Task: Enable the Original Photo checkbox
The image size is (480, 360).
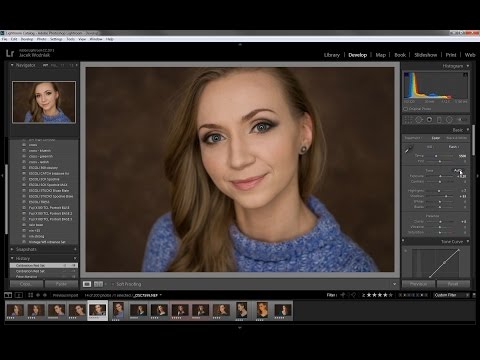Action: (x=405, y=109)
